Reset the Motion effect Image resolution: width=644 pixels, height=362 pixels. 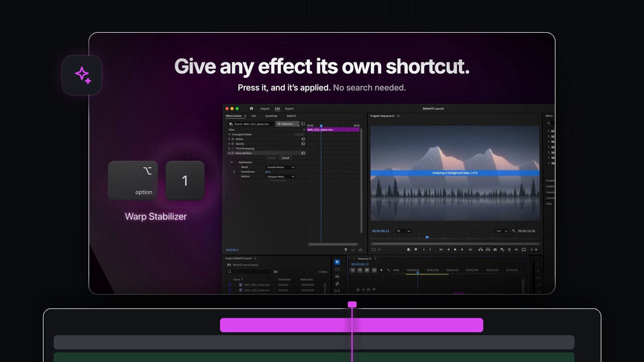pos(303,139)
